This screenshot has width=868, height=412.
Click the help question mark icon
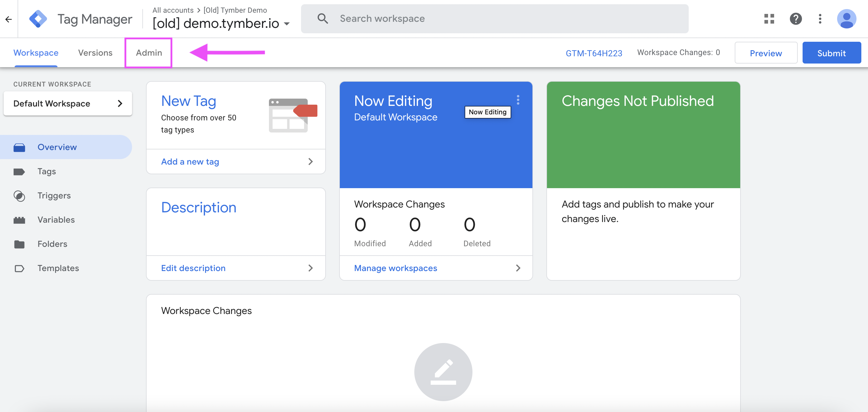(x=796, y=19)
